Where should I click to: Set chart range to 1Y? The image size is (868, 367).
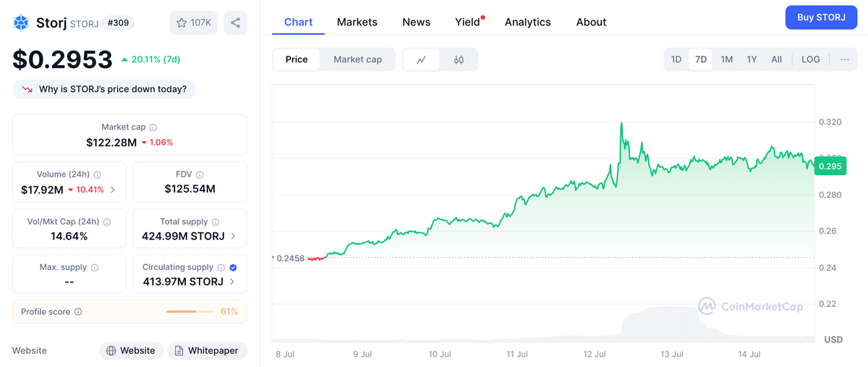[x=752, y=59]
